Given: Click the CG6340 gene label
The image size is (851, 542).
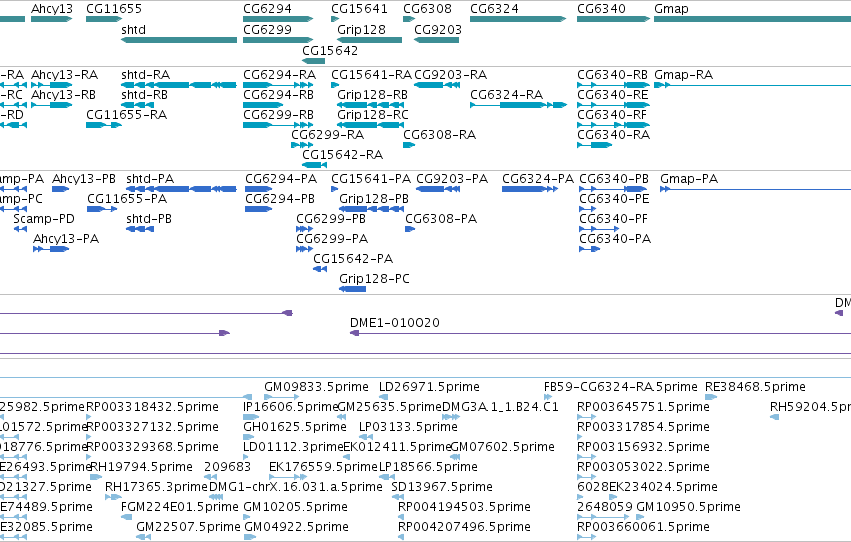Looking at the screenshot, I should (x=601, y=9).
